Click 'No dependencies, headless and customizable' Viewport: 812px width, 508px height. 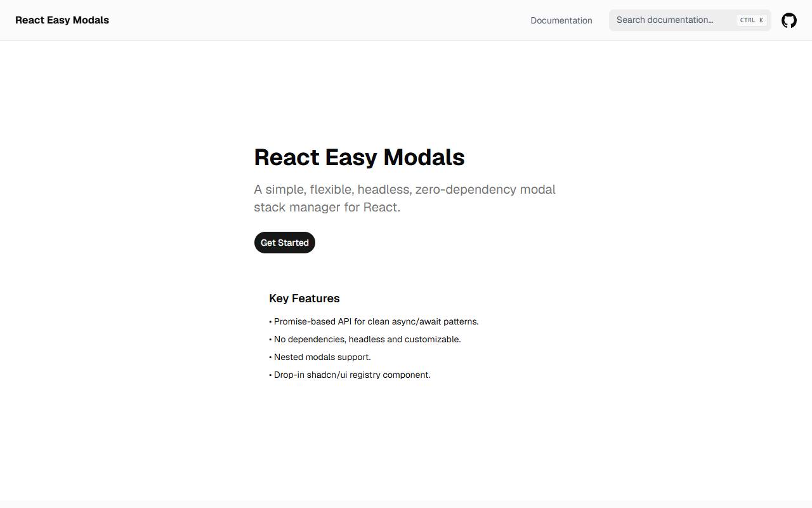pyautogui.click(x=365, y=339)
